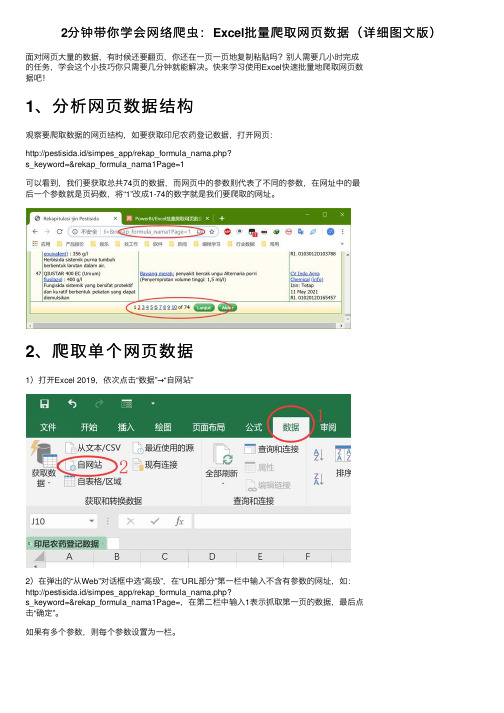Viewport: 504px width, 713px height.
Task: Switch to the PowerBI/Excel browser tab
Action: 168,218
